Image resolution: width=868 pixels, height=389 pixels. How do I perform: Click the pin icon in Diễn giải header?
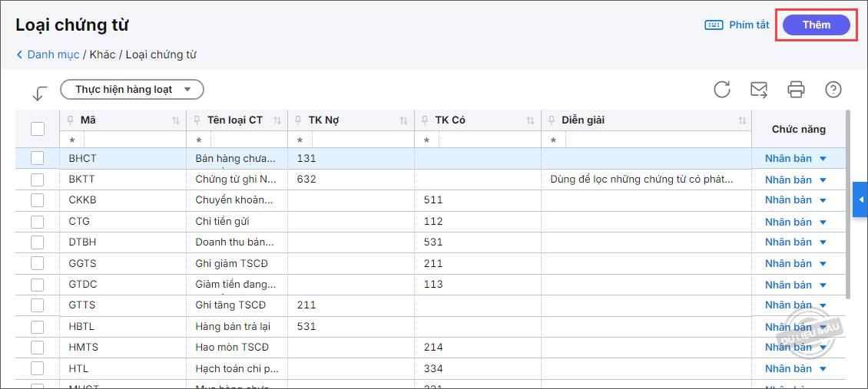552,120
